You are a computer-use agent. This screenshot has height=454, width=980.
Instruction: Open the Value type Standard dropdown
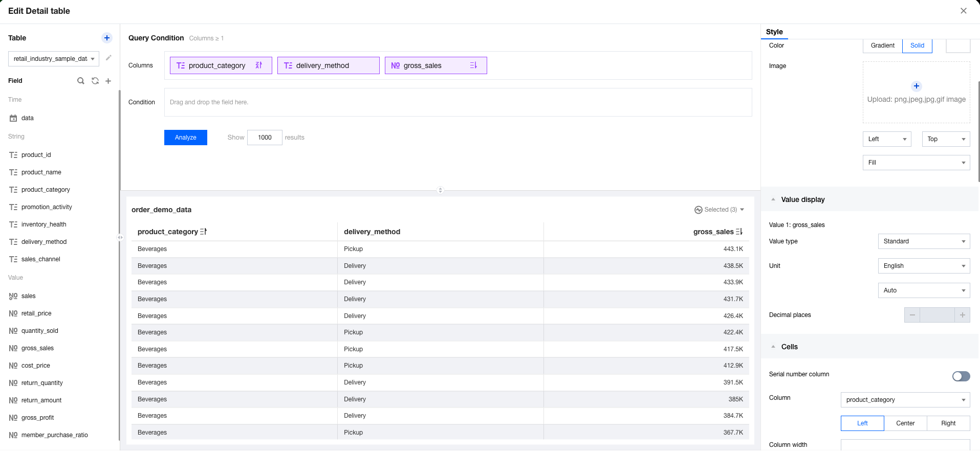924,241
